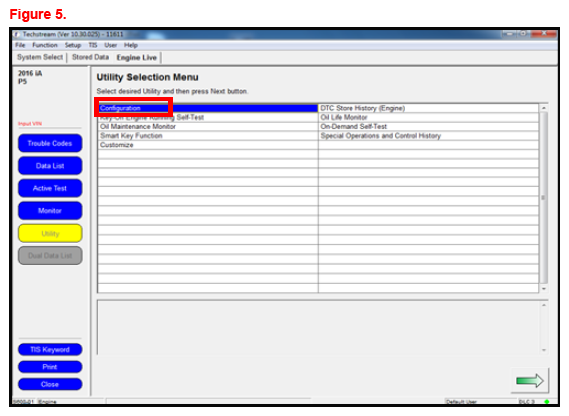
Task: Click the utility list vertical scrollbar
Action: [544, 198]
